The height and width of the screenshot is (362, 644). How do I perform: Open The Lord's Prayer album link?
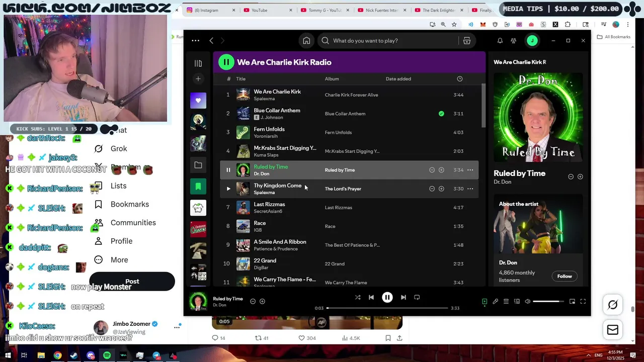343,189
